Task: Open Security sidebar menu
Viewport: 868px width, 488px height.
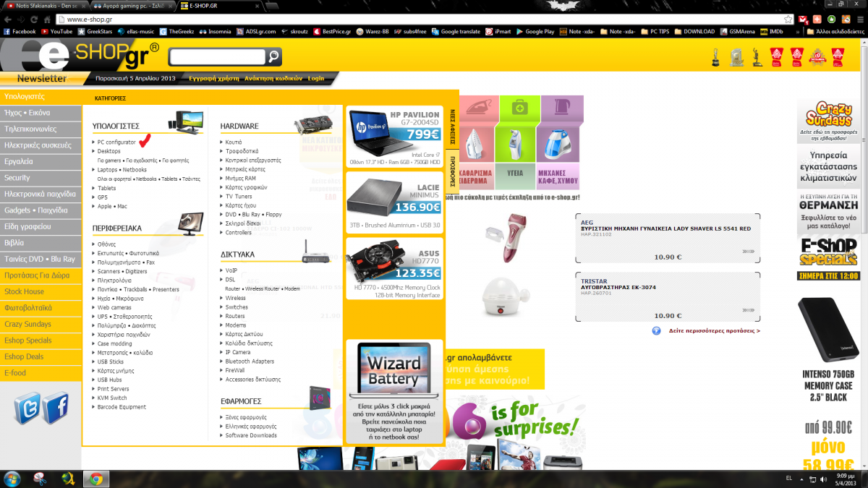Action: pyautogui.click(x=41, y=178)
